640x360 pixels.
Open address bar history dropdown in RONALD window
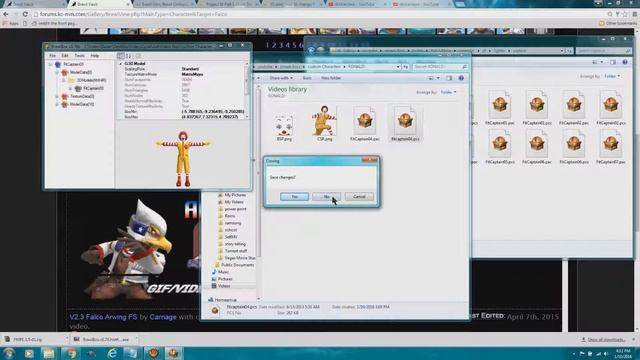click(398, 67)
